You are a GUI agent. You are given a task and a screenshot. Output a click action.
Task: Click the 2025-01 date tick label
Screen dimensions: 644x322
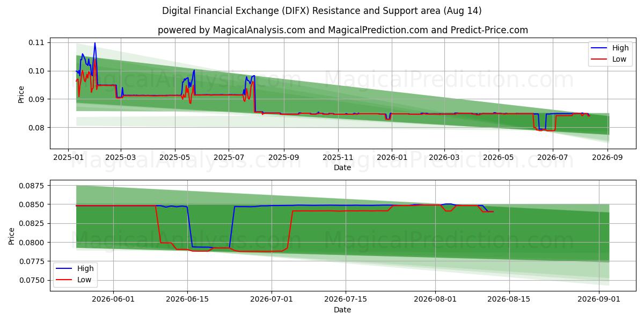coord(68,157)
